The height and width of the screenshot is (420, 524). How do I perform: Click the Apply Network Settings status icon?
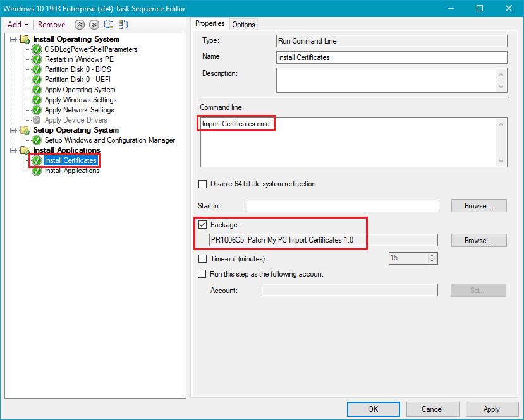coord(37,110)
